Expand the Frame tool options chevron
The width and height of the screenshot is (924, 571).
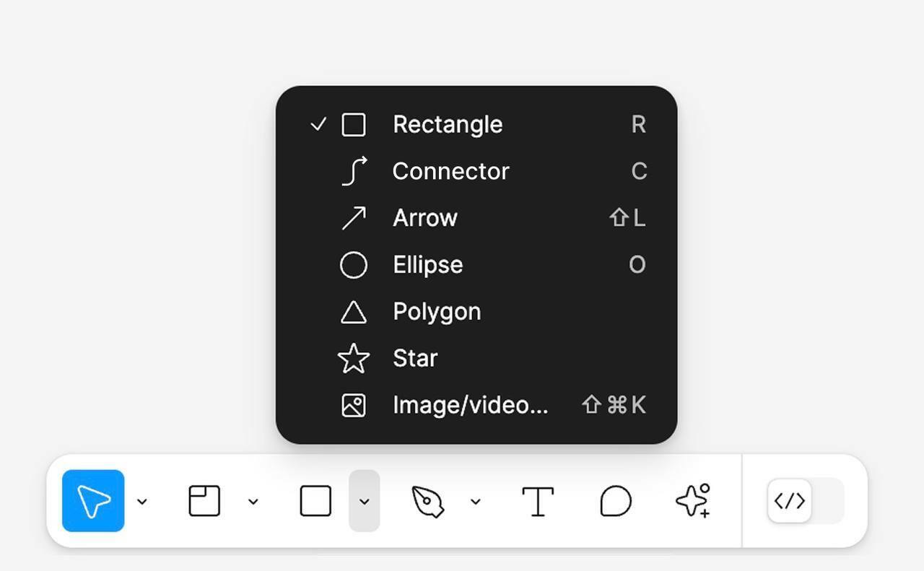[x=253, y=502]
